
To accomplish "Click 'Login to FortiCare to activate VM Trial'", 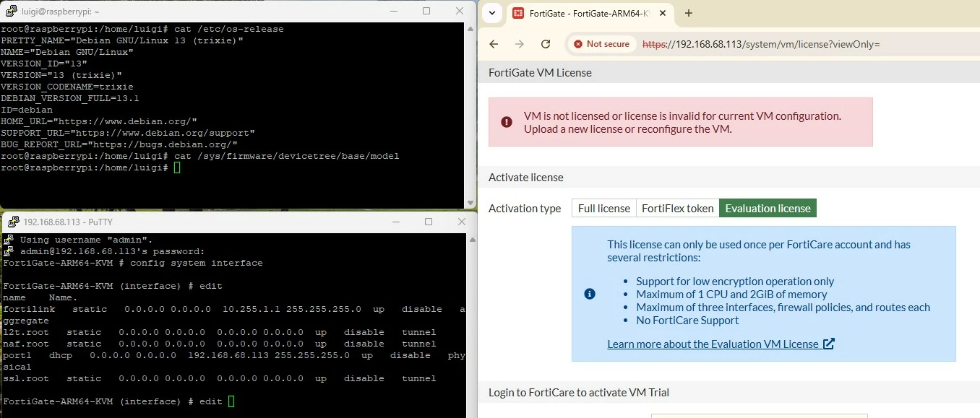I will click(579, 393).
